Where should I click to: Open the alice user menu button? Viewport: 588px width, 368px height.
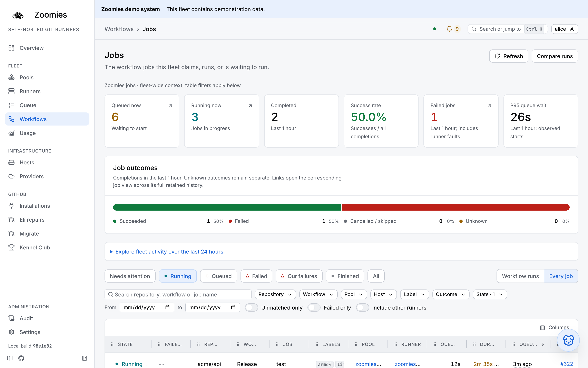[565, 29]
